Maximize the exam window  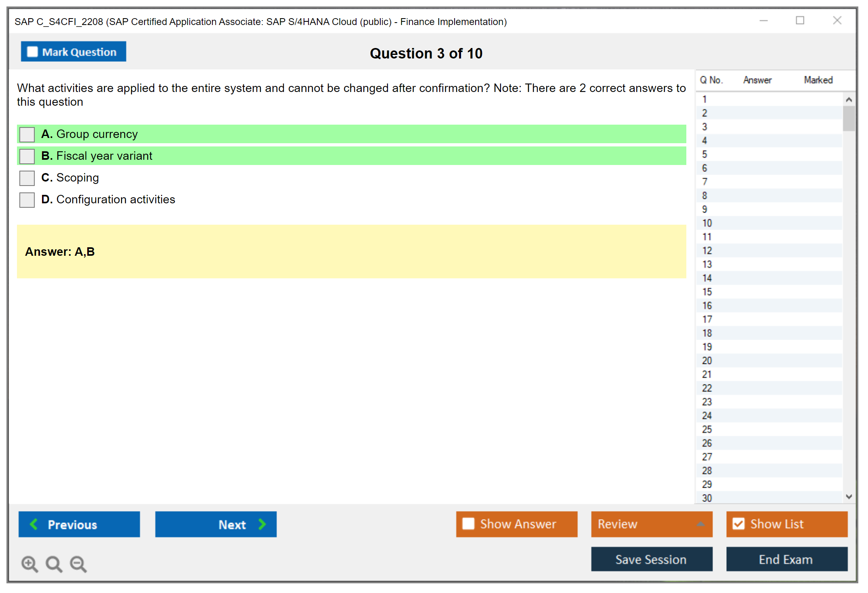(x=800, y=21)
